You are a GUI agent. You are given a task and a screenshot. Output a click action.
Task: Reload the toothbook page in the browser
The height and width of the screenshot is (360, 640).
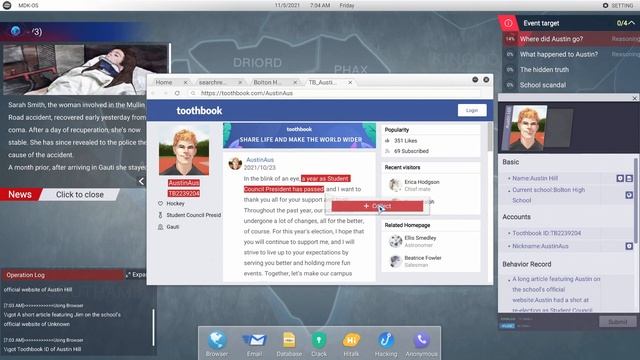(177, 93)
